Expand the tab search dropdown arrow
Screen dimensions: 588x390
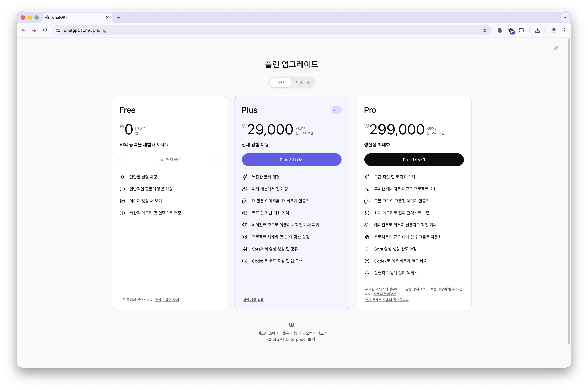pos(565,17)
